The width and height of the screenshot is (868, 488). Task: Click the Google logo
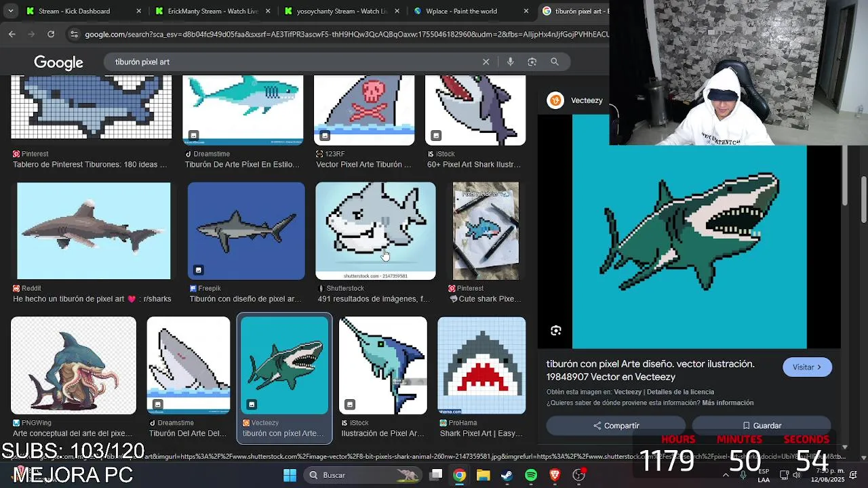click(58, 62)
